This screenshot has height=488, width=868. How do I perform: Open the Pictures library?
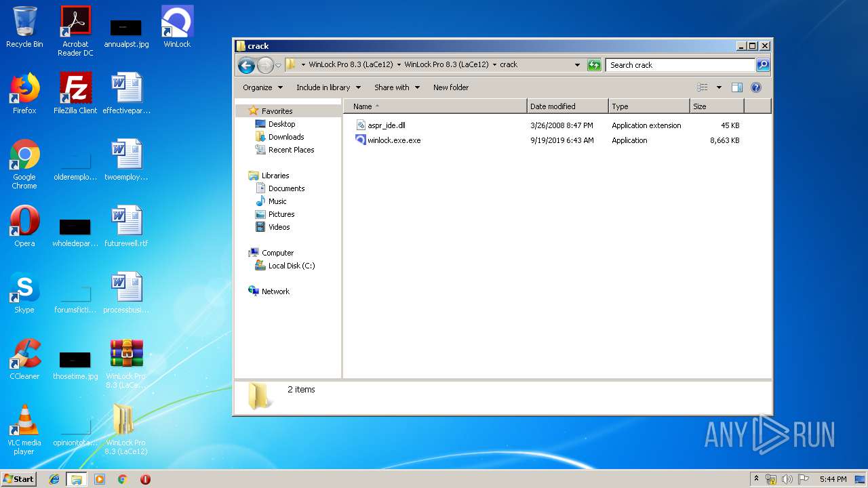click(281, 214)
